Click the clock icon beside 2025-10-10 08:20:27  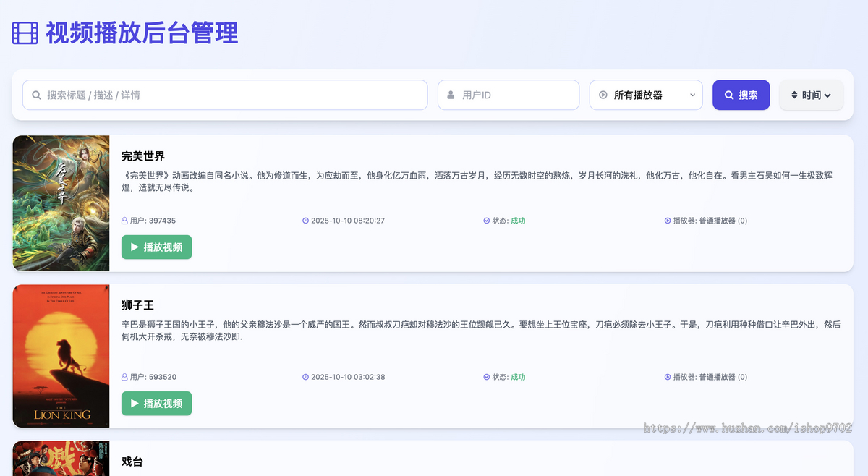[305, 221]
